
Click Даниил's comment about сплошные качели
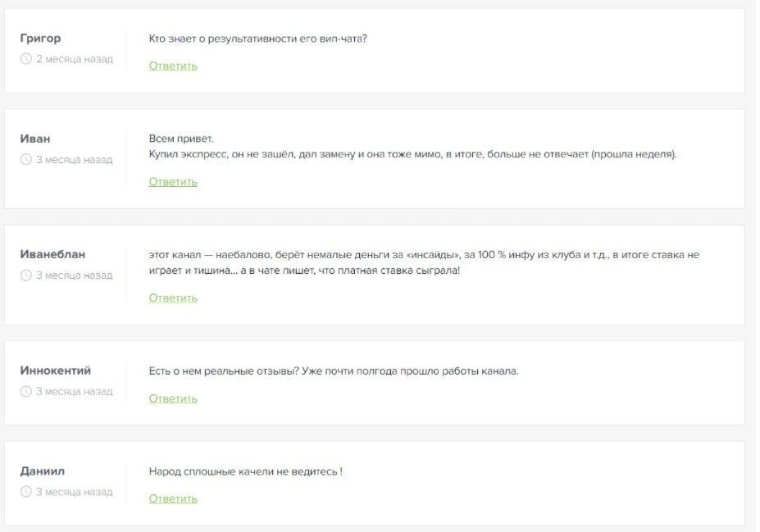[x=245, y=471]
